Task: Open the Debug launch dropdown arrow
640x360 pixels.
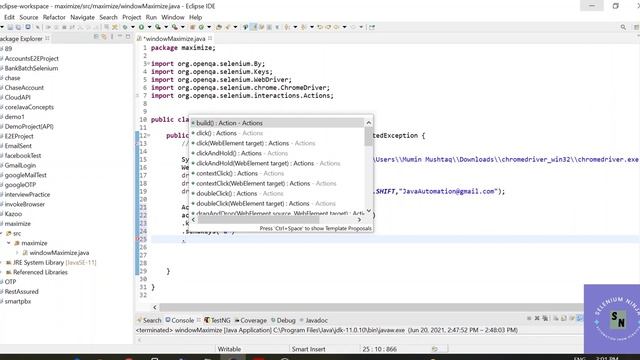Action: tap(133, 27)
